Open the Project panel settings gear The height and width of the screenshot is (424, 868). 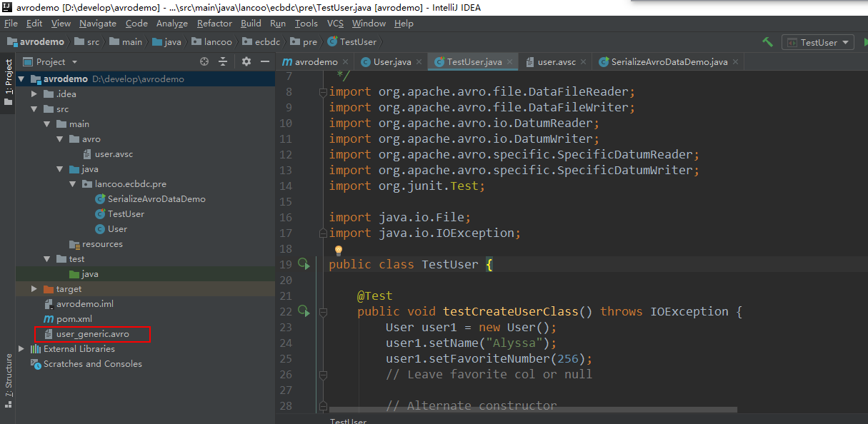(246, 62)
